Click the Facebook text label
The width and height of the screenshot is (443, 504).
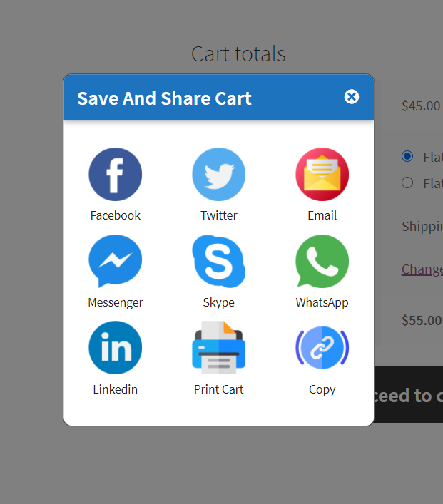coord(116,215)
